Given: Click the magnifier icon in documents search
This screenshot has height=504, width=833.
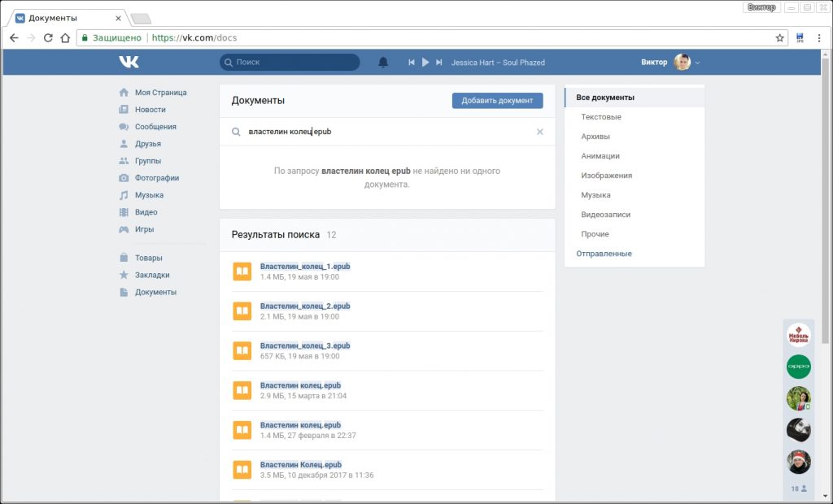Looking at the screenshot, I should [236, 132].
